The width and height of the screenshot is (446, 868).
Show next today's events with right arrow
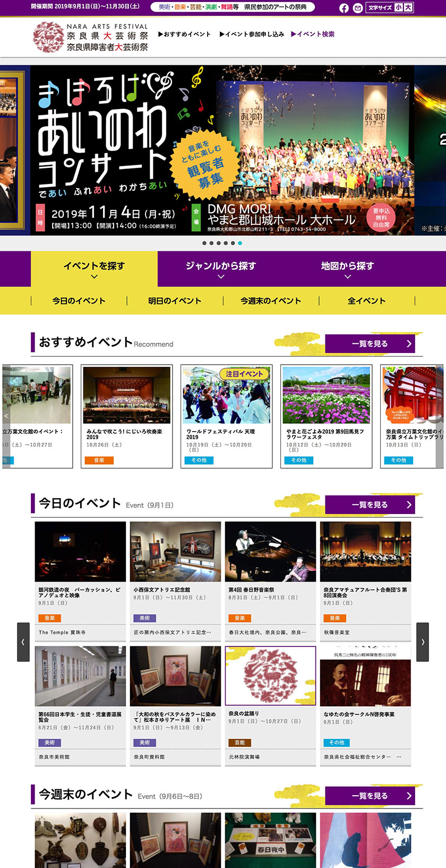pos(423,642)
